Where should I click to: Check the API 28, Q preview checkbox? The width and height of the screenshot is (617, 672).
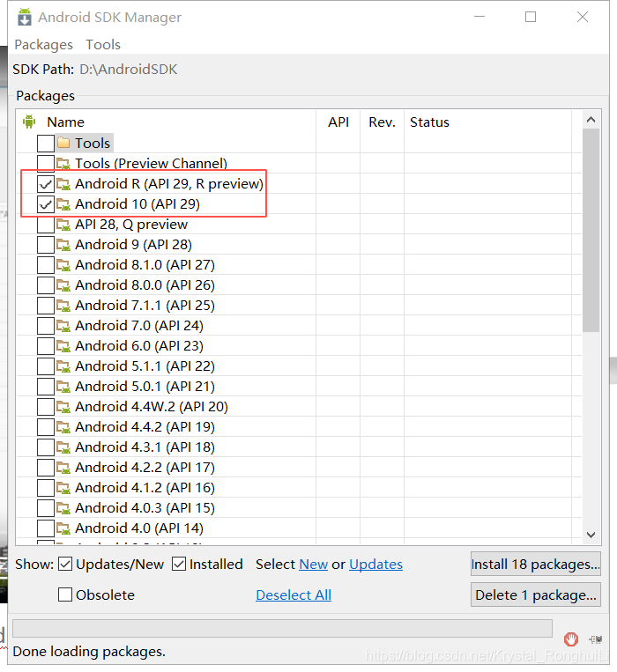point(46,224)
